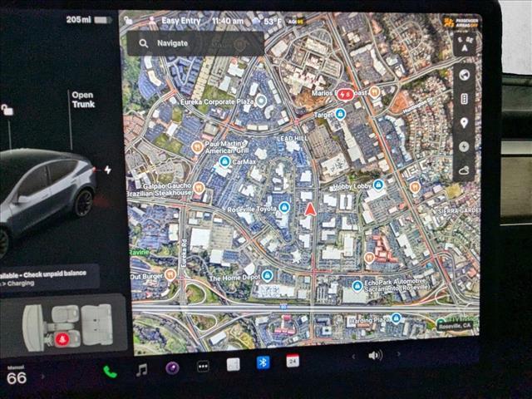Viewport: 532px width, 399px height.
Task: Open the all apps three-dot menu
Action: click(x=203, y=366)
